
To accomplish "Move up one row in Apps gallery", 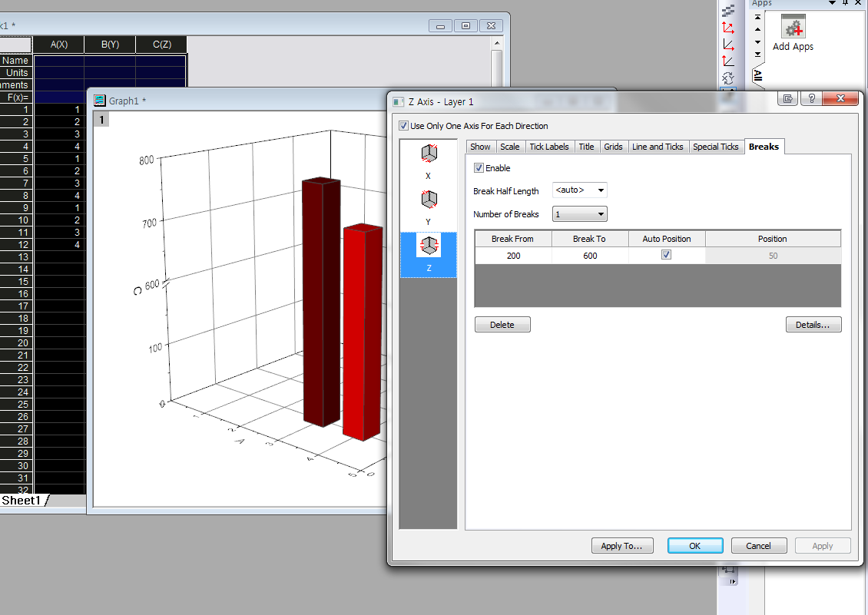I will click(x=758, y=29).
